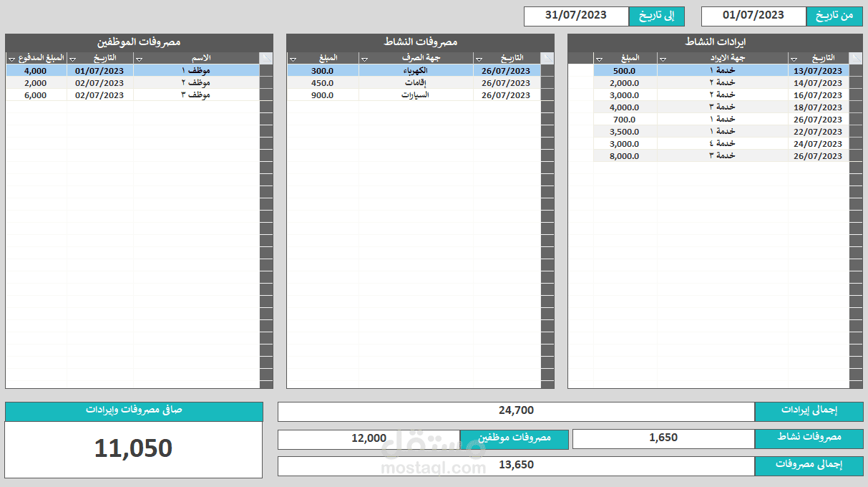Select خدمة ٤ revenue source cell
This screenshot has height=487, width=868.
click(x=723, y=144)
